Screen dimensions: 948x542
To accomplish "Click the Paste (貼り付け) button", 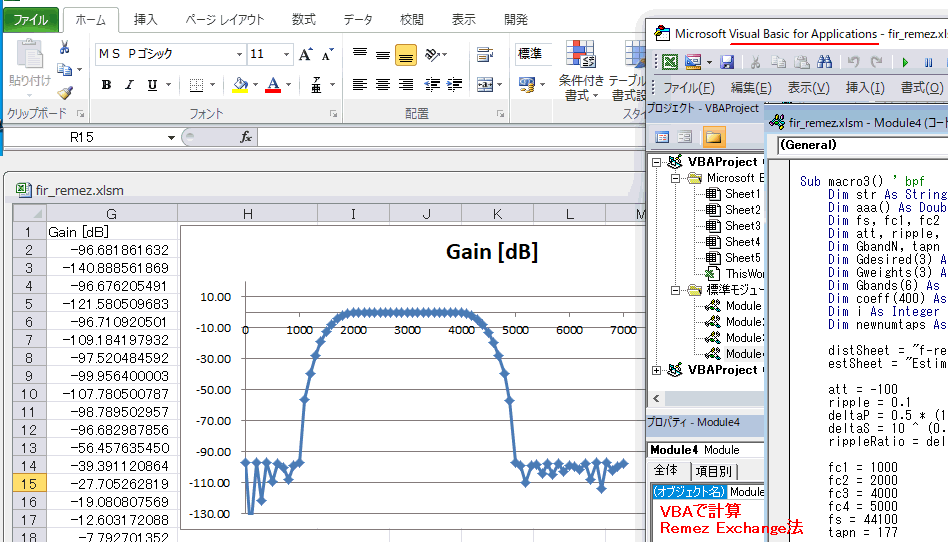I will [29, 67].
